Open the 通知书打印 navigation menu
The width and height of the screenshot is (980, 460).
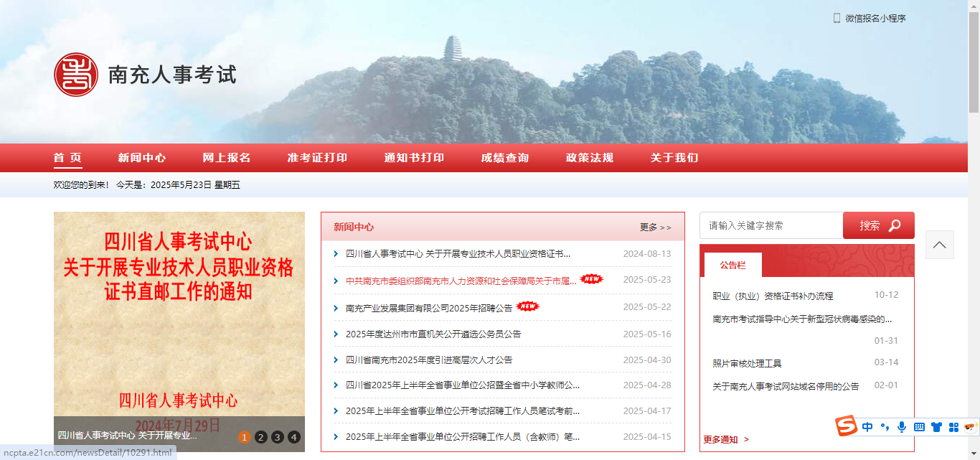[x=414, y=158]
